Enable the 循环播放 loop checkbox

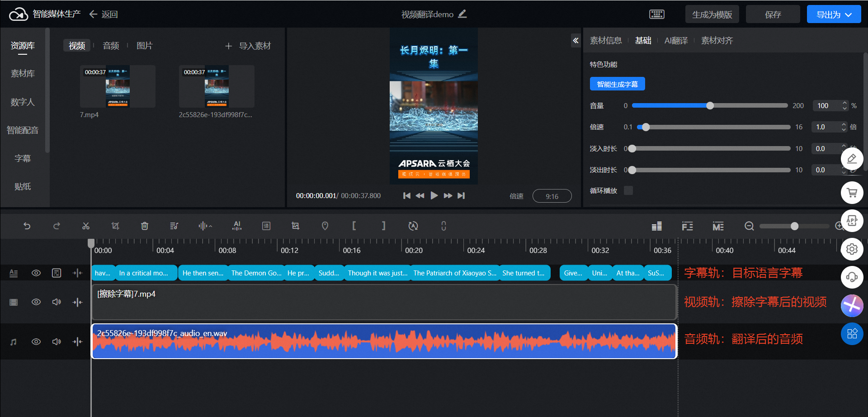click(628, 190)
